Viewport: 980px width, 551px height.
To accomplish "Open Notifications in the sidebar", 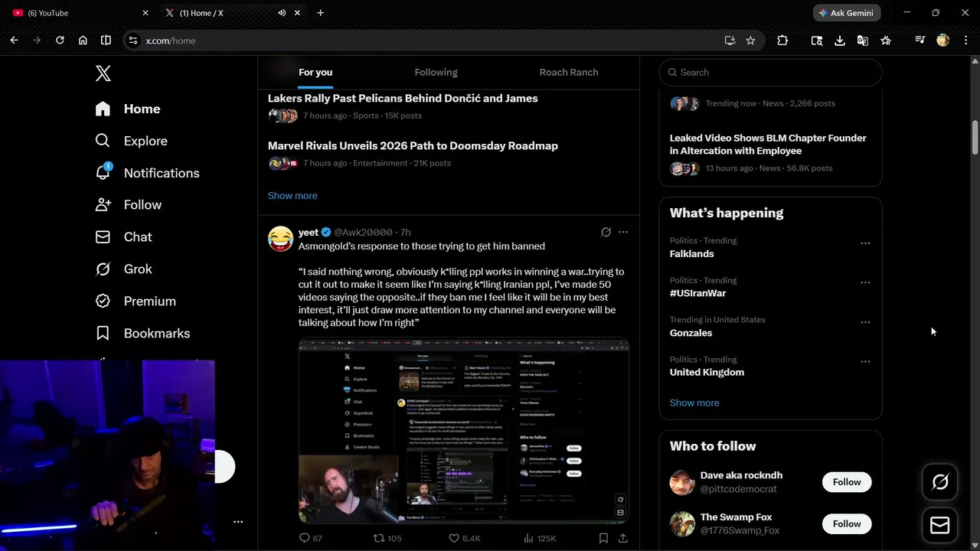I will (147, 173).
